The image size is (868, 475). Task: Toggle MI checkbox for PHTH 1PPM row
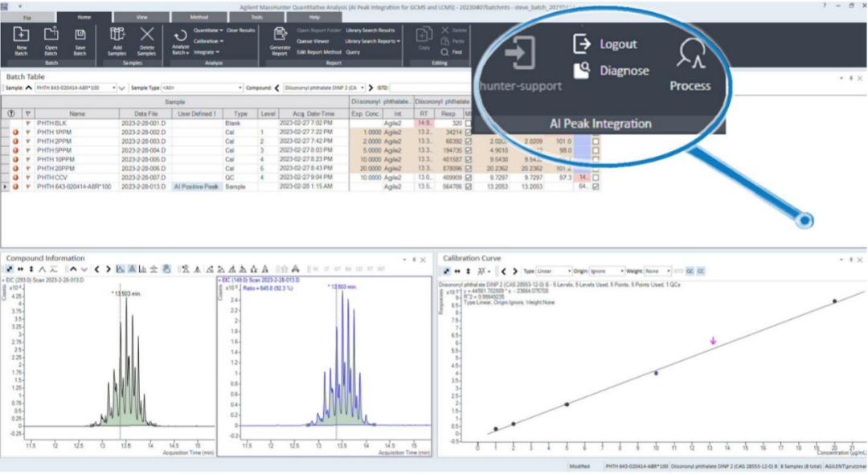click(469, 133)
